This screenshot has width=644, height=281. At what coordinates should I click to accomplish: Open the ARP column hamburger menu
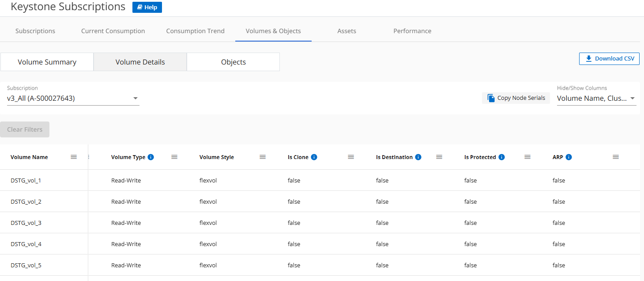coord(616,157)
